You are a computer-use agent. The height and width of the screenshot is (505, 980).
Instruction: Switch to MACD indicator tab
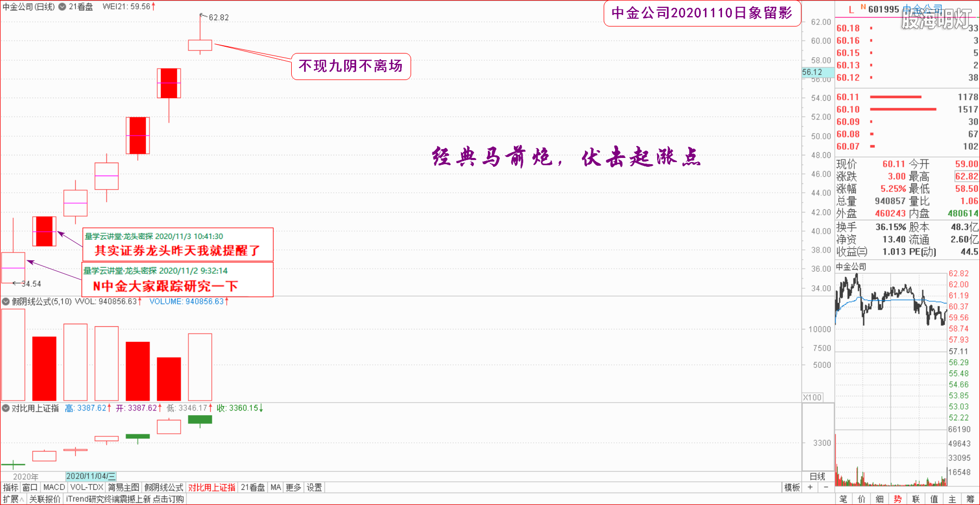[x=54, y=487]
